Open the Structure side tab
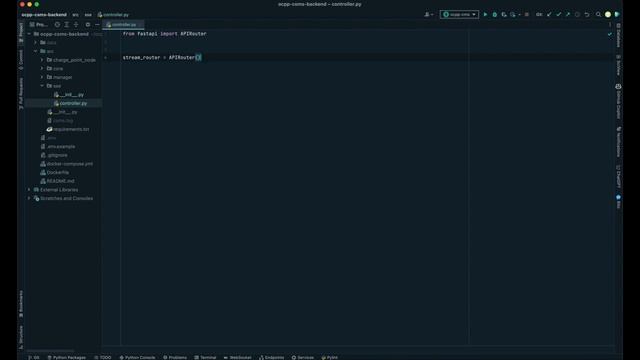Image resolution: width=640 pixels, height=360 pixels. pos(21,337)
